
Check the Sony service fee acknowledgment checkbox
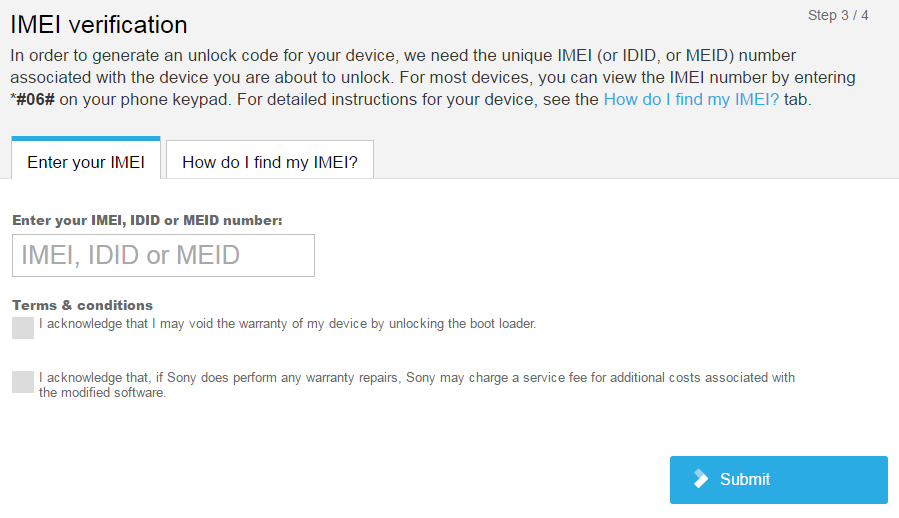[x=23, y=382]
